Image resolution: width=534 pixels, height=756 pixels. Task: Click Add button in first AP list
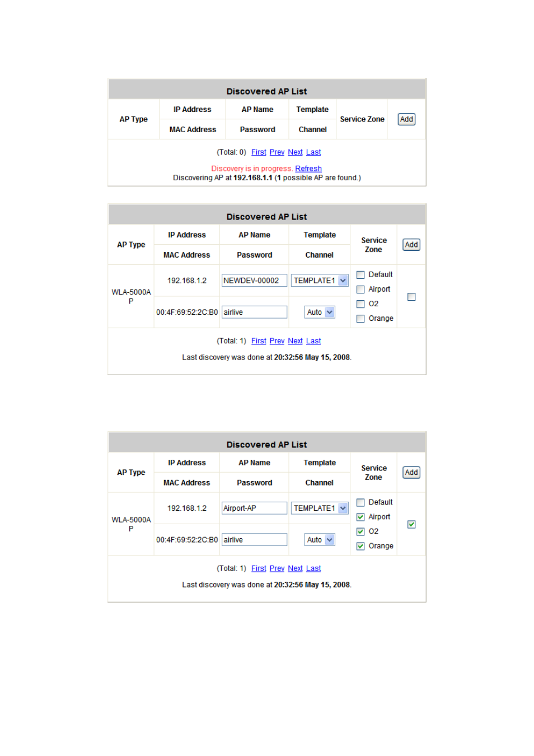[406, 119]
